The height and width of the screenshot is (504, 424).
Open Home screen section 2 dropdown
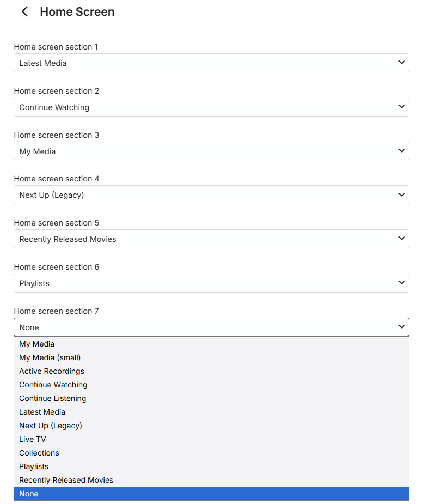[x=211, y=107]
